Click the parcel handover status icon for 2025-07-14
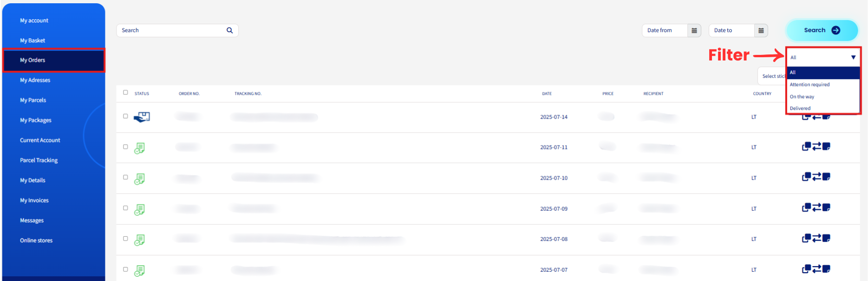The width and height of the screenshot is (868, 281). click(x=142, y=117)
